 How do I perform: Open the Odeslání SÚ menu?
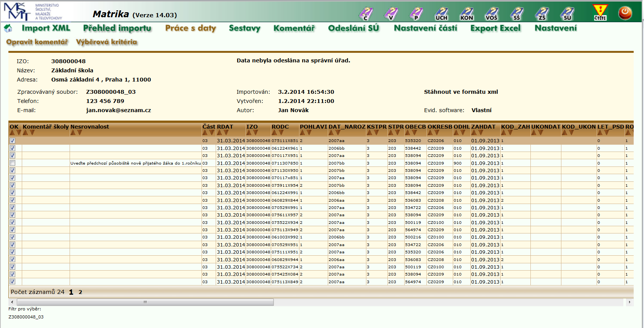click(x=353, y=28)
